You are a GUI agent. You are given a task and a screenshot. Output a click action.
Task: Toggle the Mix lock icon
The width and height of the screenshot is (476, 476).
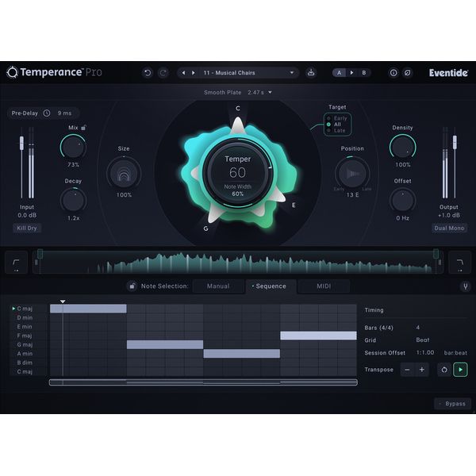(83, 127)
